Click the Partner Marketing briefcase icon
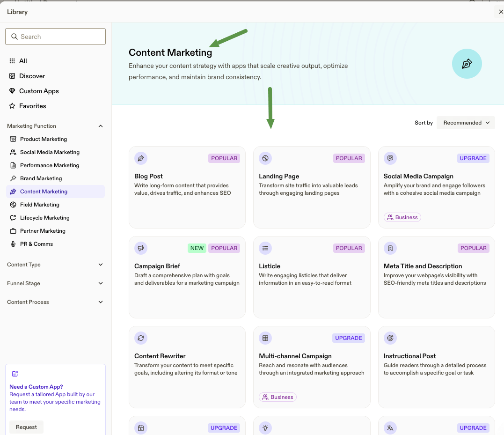The width and height of the screenshot is (504, 435). click(13, 231)
